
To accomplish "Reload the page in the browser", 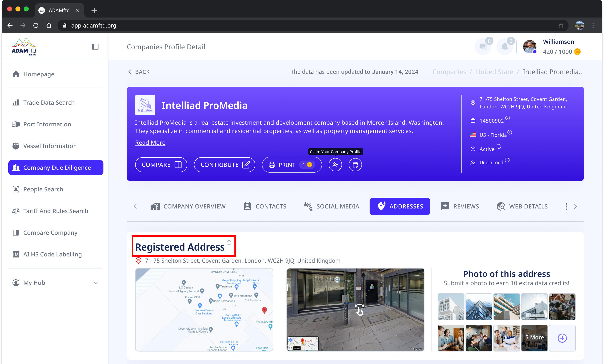I will coord(36,25).
